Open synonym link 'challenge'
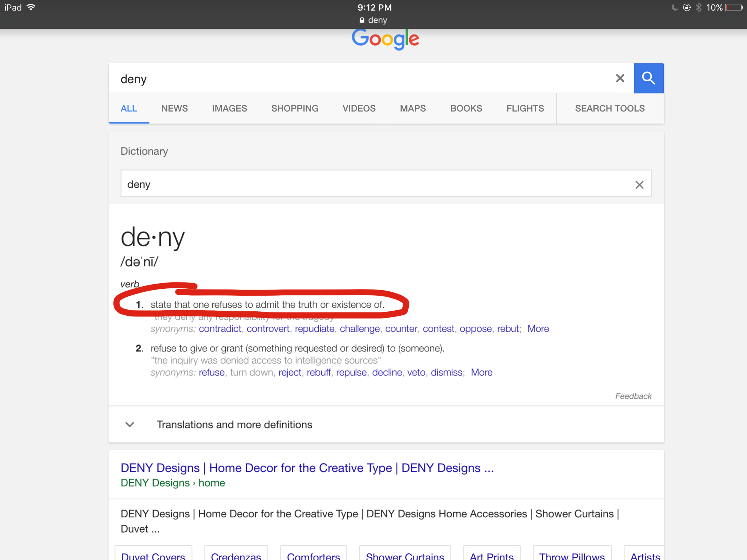The width and height of the screenshot is (747, 560). [360, 328]
